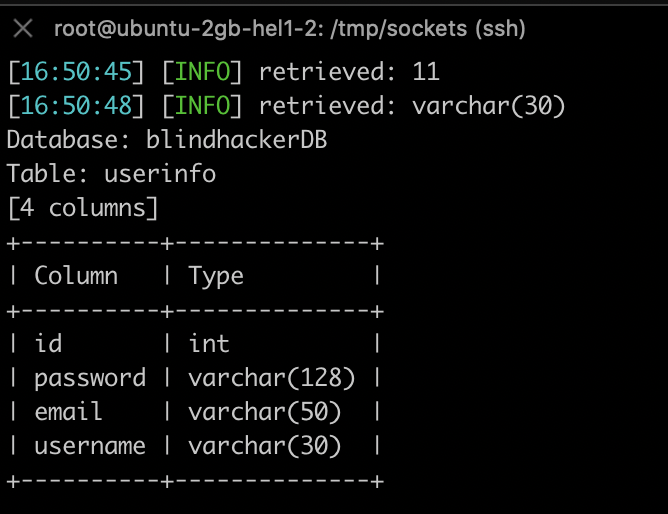Click the id column entry

click(48, 343)
